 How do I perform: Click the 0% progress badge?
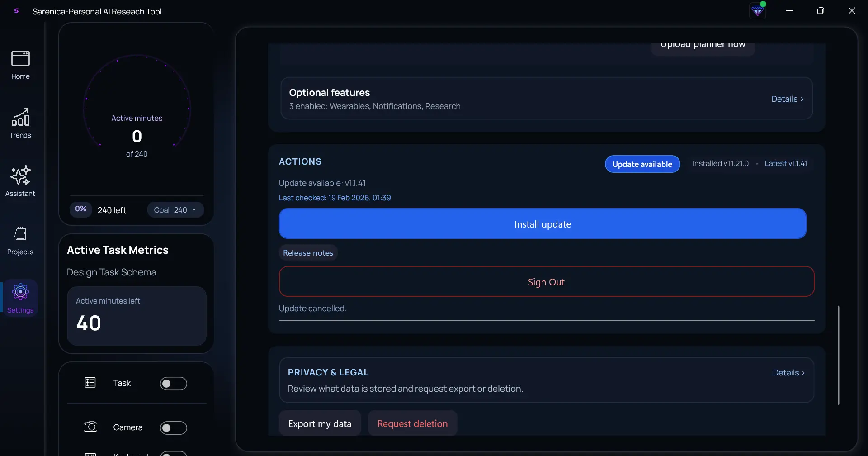click(80, 209)
